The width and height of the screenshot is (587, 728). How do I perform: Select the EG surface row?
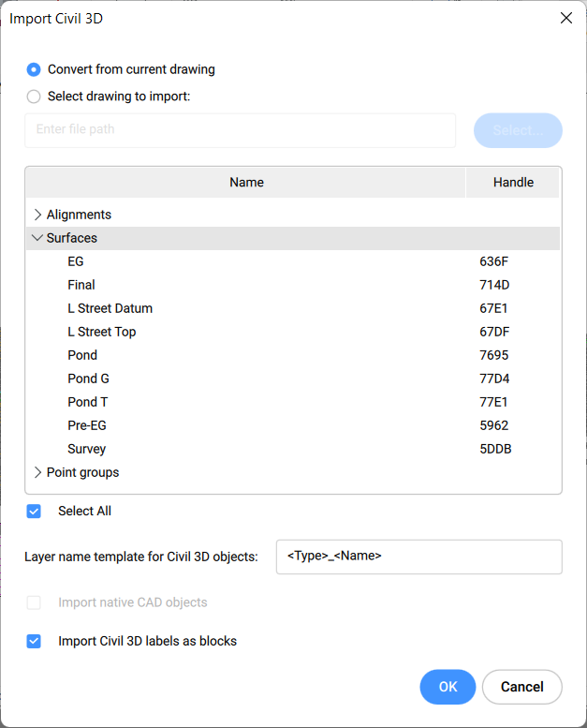[76, 261]
